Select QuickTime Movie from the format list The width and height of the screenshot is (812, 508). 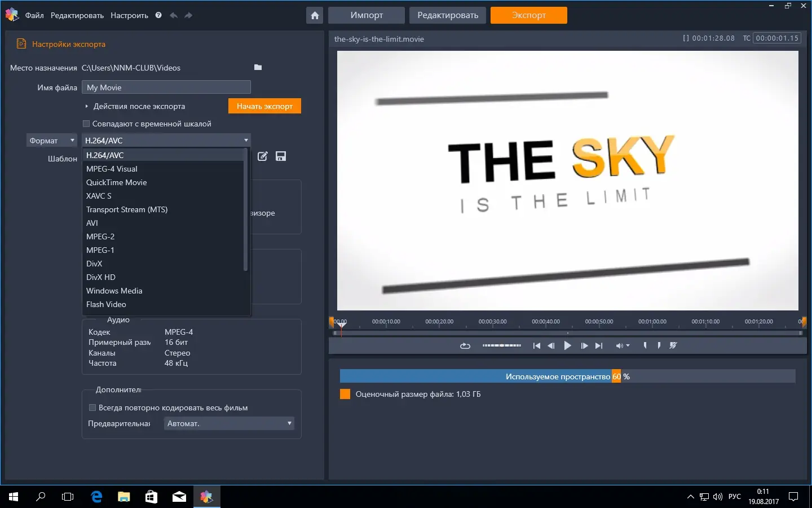pyautogui.click(x=116, y=182)
